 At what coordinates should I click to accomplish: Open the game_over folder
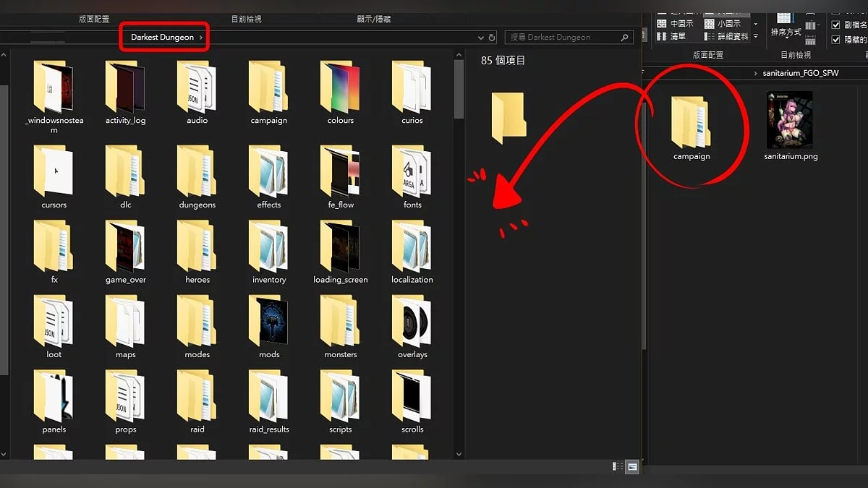125,252
